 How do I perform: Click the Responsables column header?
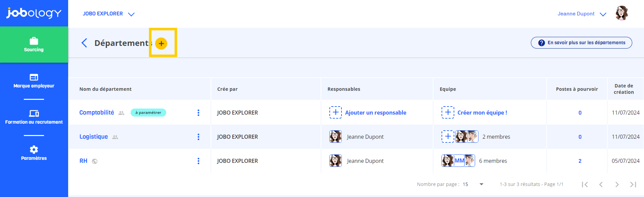(344, 89)
